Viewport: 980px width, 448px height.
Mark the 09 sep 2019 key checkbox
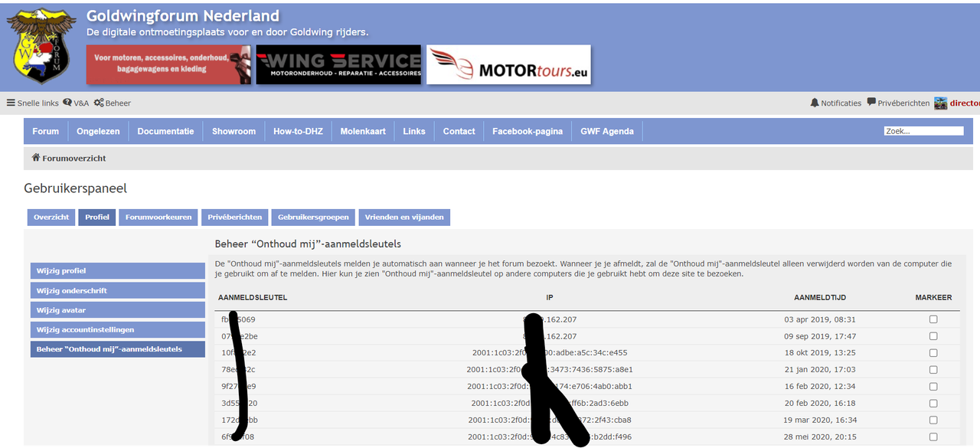click(933, 336)
